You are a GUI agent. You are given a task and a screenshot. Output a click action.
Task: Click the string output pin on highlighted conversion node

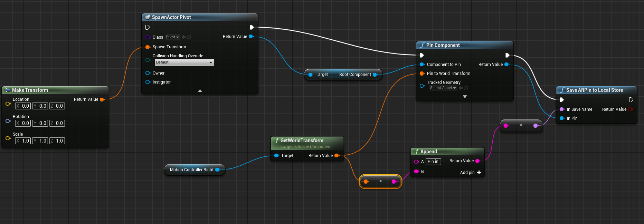tap(394, 182)
